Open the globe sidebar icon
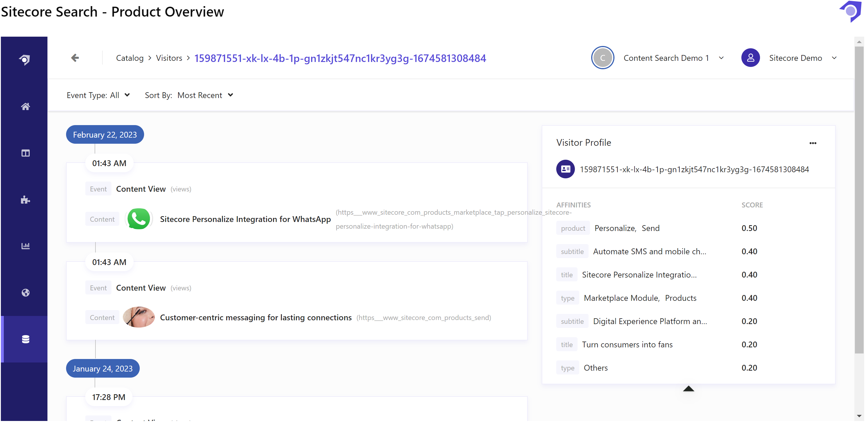This screenshot has height=423, width=868. (x=25, y=293)
